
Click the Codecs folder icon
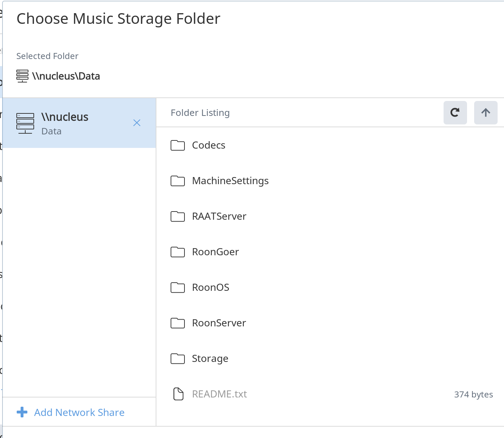pyautogui.click(x=178, y=145)
